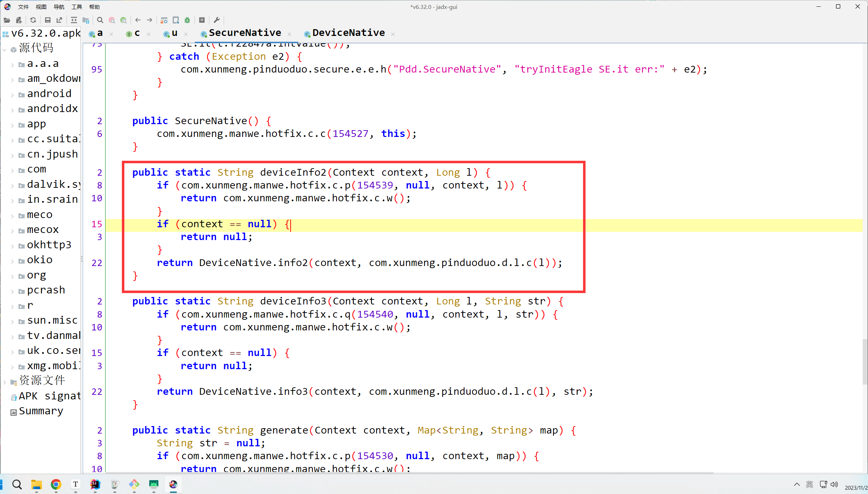Close the DeviceNative tab
The width and height of the screenshot is (868, 494).
tap(393, 34)
